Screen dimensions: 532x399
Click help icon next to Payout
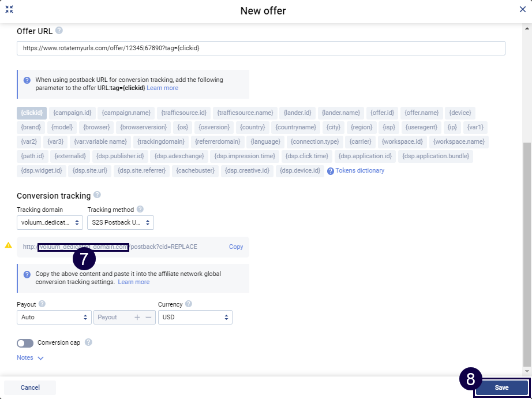click(x=42, y=304)
